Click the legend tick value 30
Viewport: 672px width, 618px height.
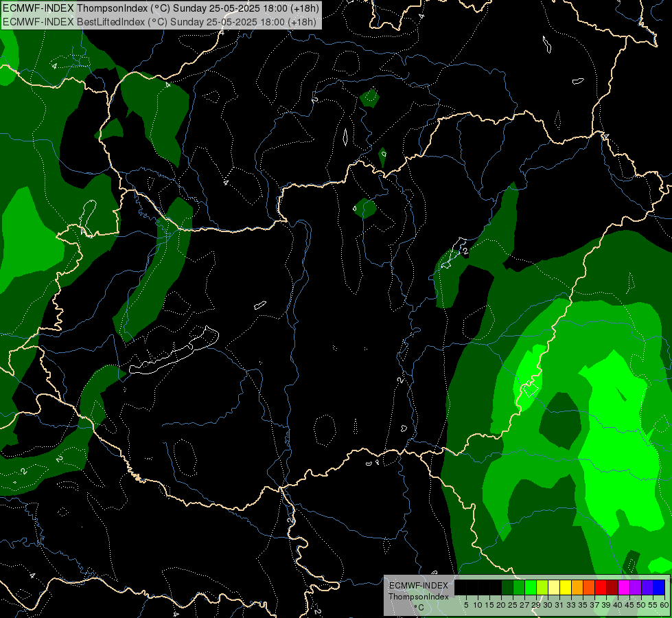pyautogui.click(x=548, y=605)
